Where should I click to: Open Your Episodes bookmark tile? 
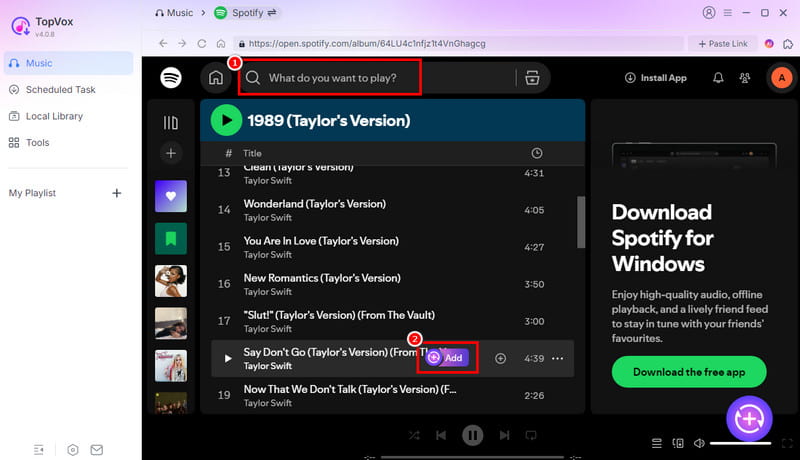pyautogui.click(x=171, y=239)
